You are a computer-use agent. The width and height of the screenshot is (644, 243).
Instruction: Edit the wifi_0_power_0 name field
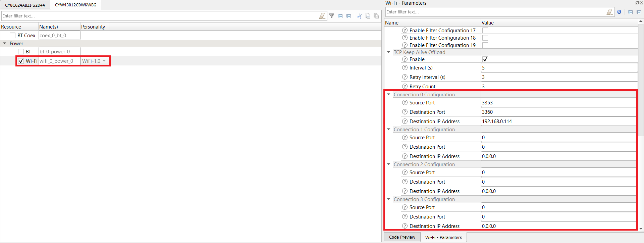click(x=59, y=61)
